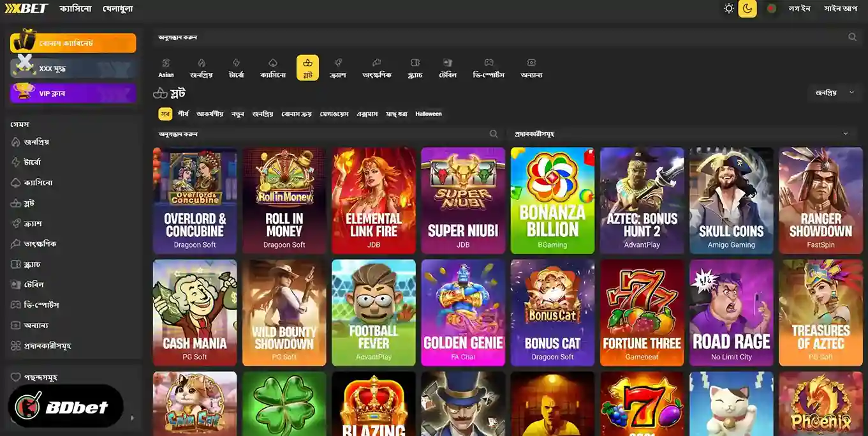Screen dimensions: 868x436
Task: Select the Halloween filter tab
Action: [x=429, y=114]
